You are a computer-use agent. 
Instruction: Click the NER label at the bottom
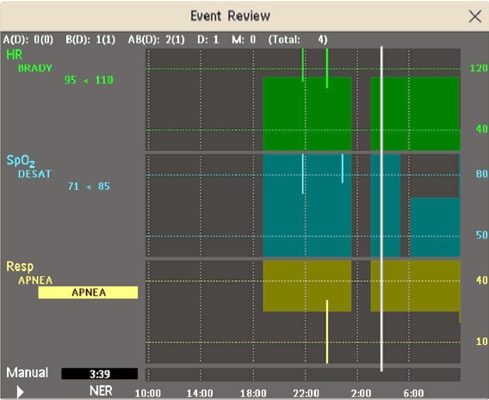(101, 391)
